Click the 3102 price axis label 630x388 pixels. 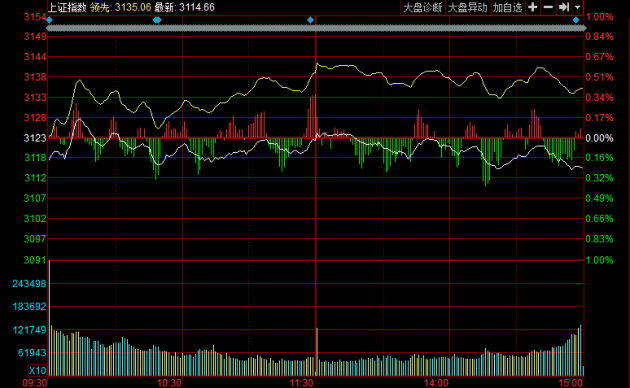tap(35, 219)
